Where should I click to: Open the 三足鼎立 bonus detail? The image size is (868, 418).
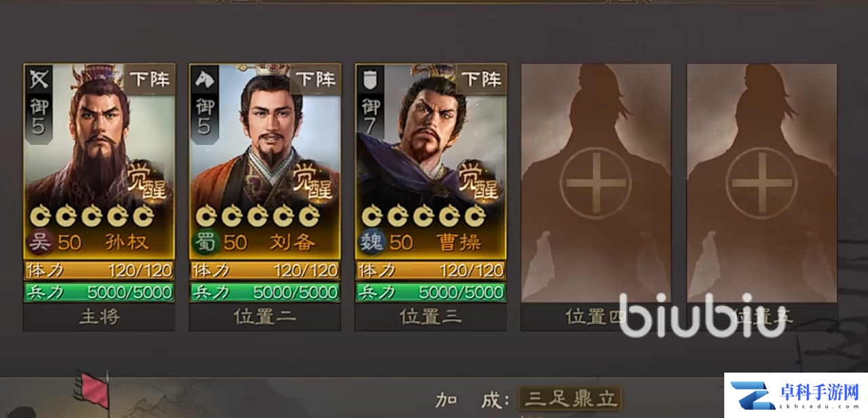(570, 399)
